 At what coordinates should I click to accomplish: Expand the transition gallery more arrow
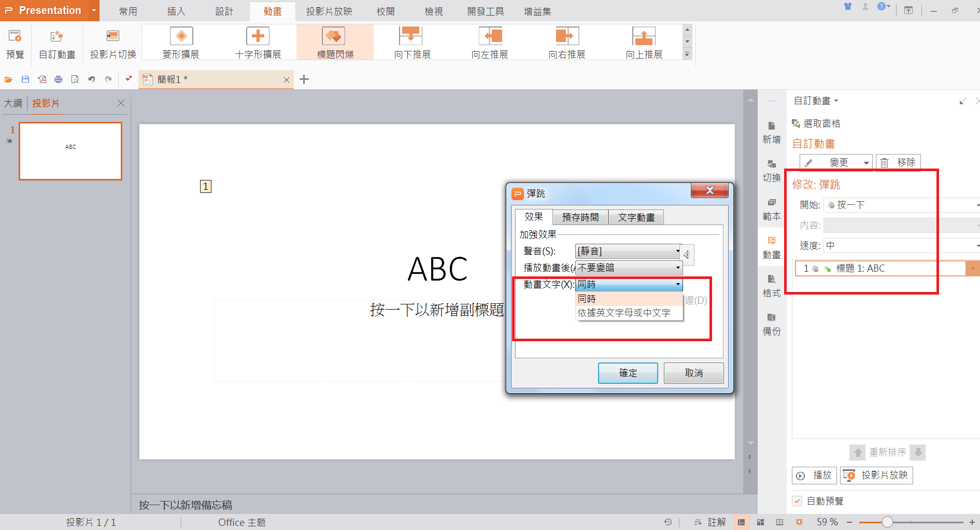[x=687, y=54]
